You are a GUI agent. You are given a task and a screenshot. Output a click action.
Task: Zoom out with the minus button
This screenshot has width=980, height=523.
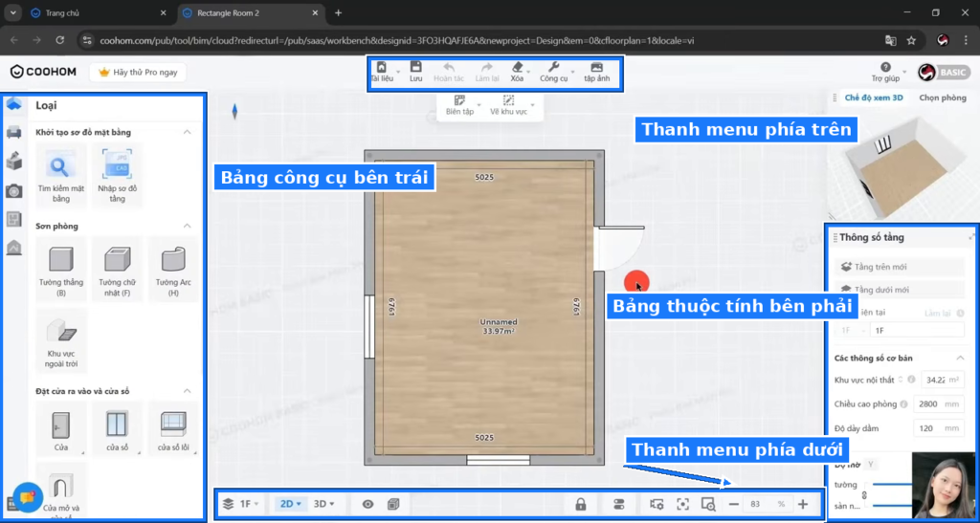coord(734,504)
